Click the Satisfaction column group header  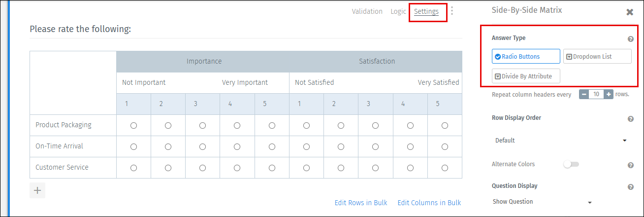coord(377,61)
